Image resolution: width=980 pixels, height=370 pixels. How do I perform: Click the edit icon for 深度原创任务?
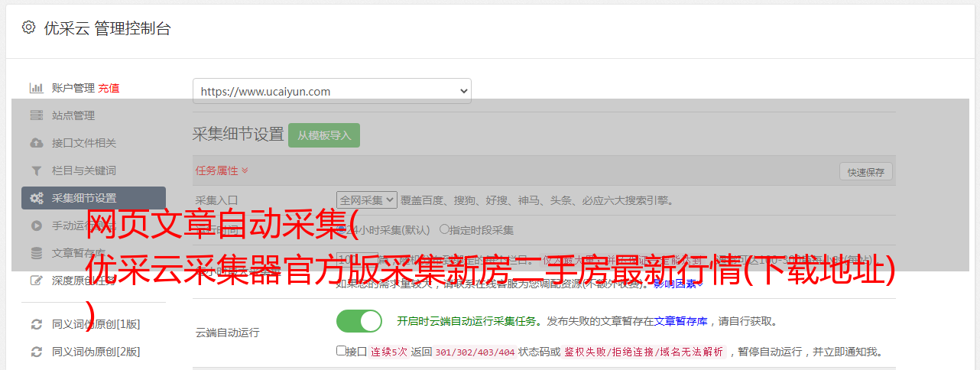tap(36, 281)
